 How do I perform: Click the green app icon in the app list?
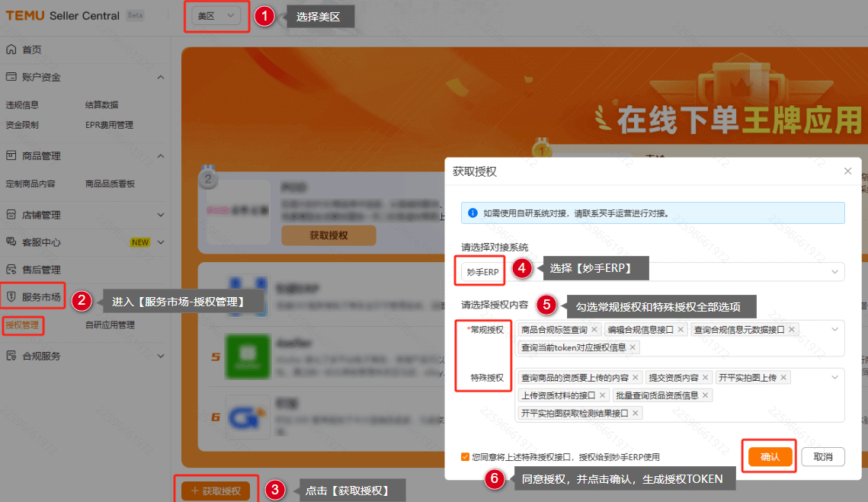point(248,357)
